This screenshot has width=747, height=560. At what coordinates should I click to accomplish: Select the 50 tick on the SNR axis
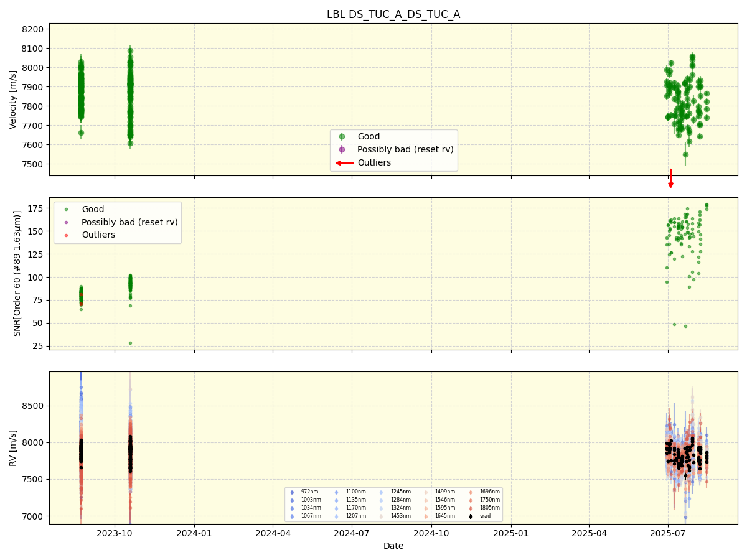(x=38, y=324)
